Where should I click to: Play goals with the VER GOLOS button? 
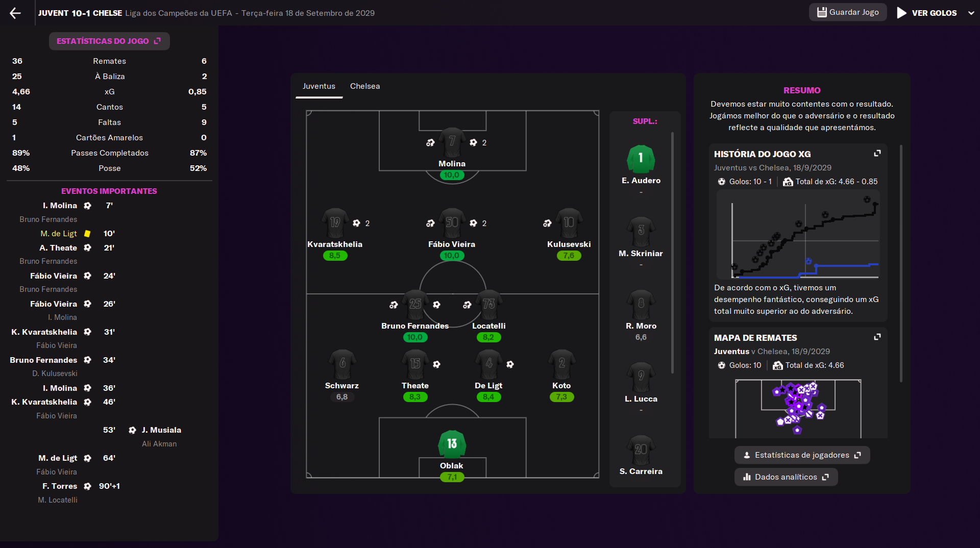[x=927, y=13]
